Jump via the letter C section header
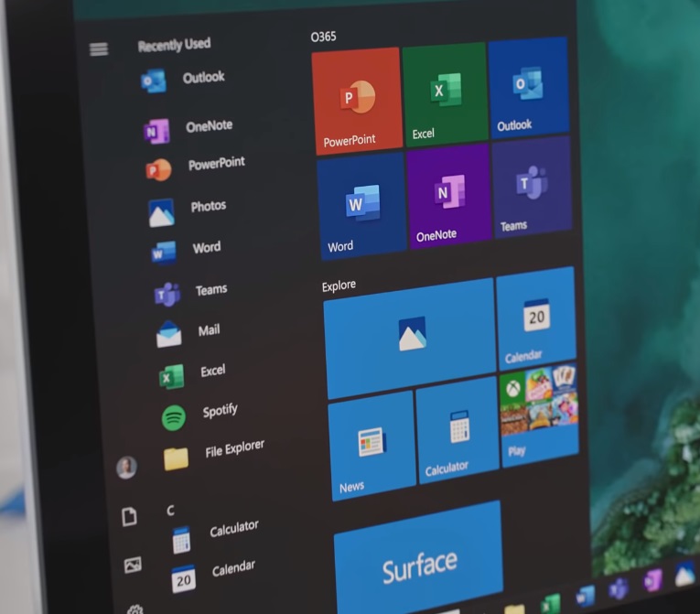700x614 pixels. 170,511
